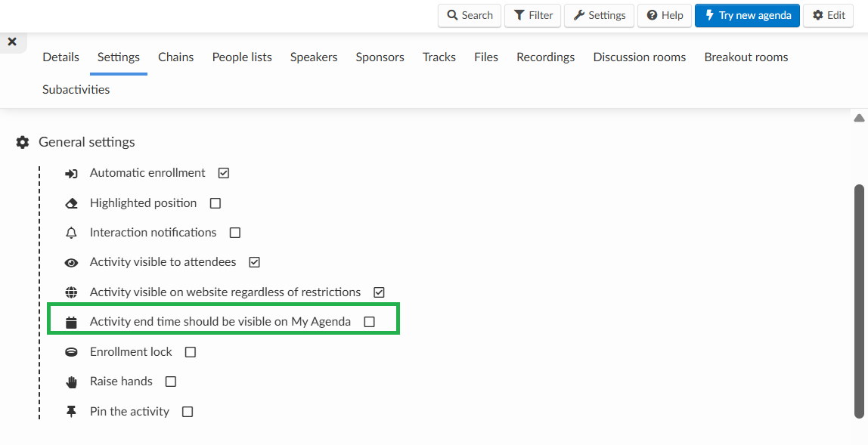Click the Enrollment lock ring icon
The image size is (868, 445).
tap(71, 352)
